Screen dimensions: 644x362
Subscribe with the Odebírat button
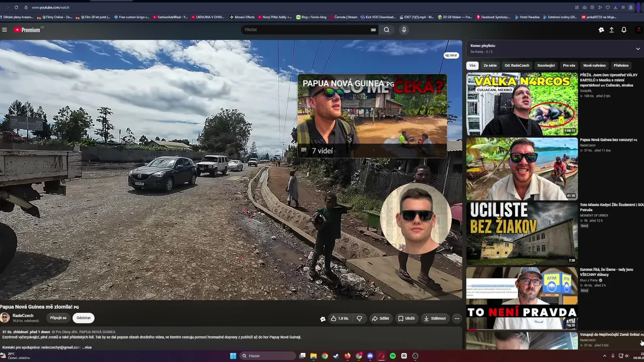tap(84, 318)
